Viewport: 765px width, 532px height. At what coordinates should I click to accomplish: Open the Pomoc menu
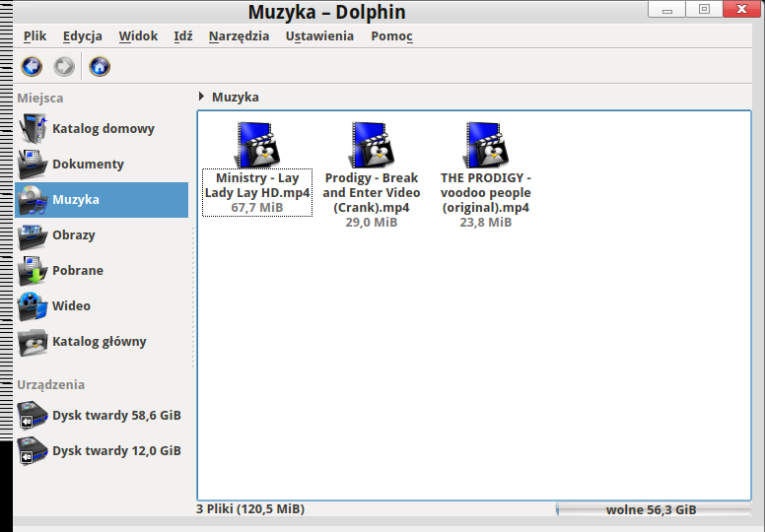tap(391, 36)
